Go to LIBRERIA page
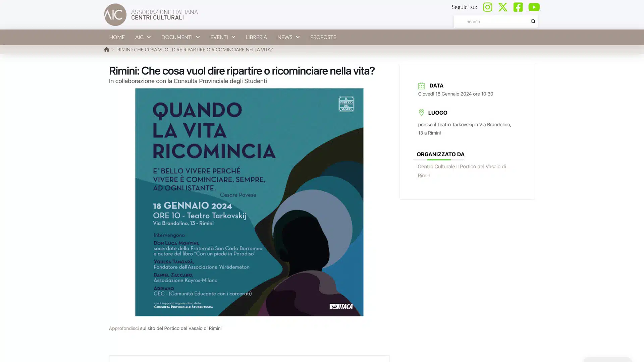The image size is (644, 362). (256, 37)
